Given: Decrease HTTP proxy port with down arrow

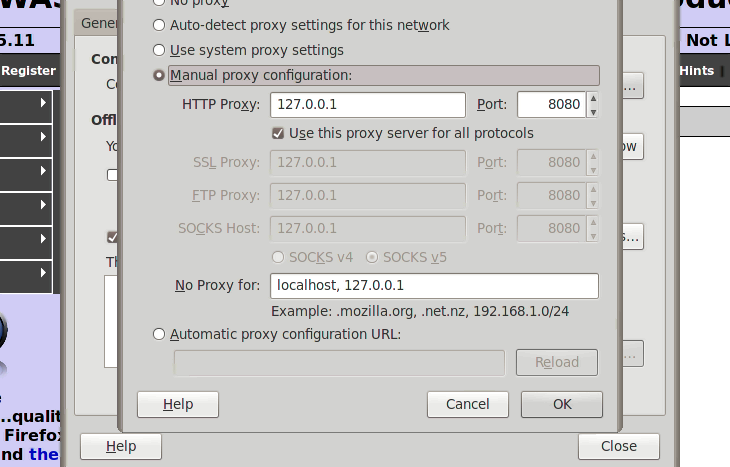Looking at the screenshot, I should [593, 111].
